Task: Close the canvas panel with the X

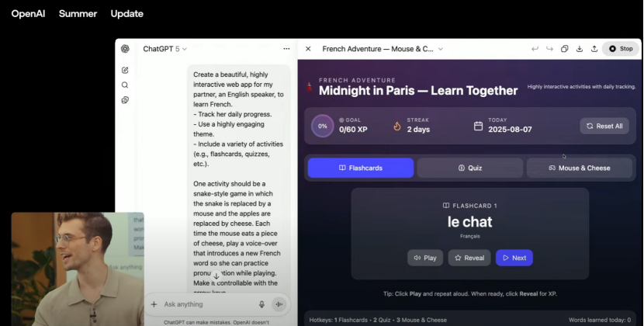Action: tap(308, 48)
